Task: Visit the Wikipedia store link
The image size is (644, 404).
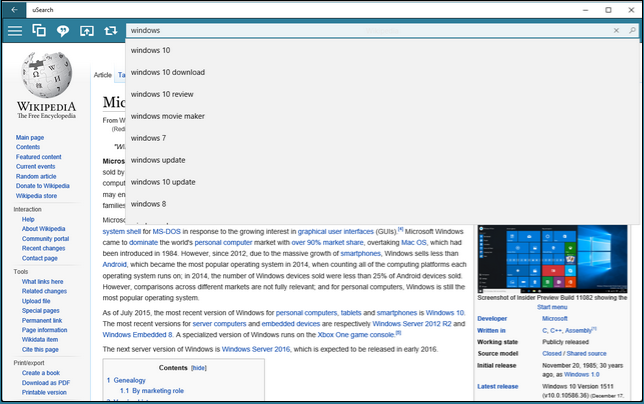Action: (37, 196)
